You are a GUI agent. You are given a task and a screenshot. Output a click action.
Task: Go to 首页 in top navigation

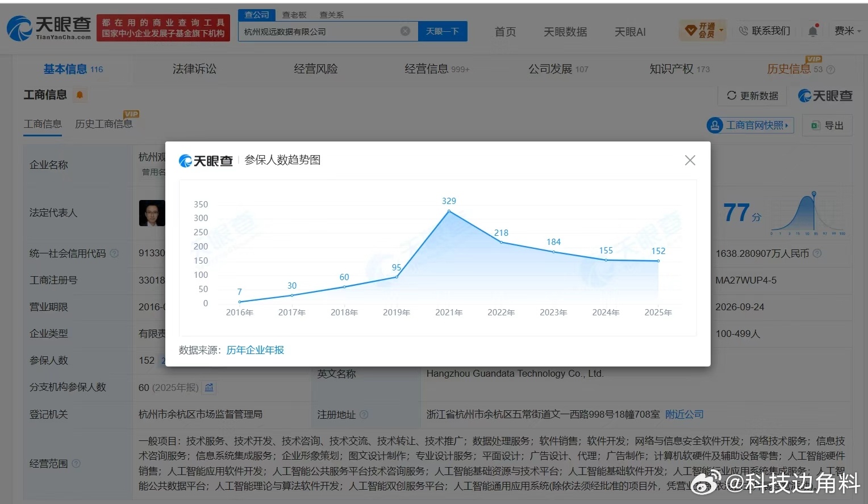pos(505,32)
